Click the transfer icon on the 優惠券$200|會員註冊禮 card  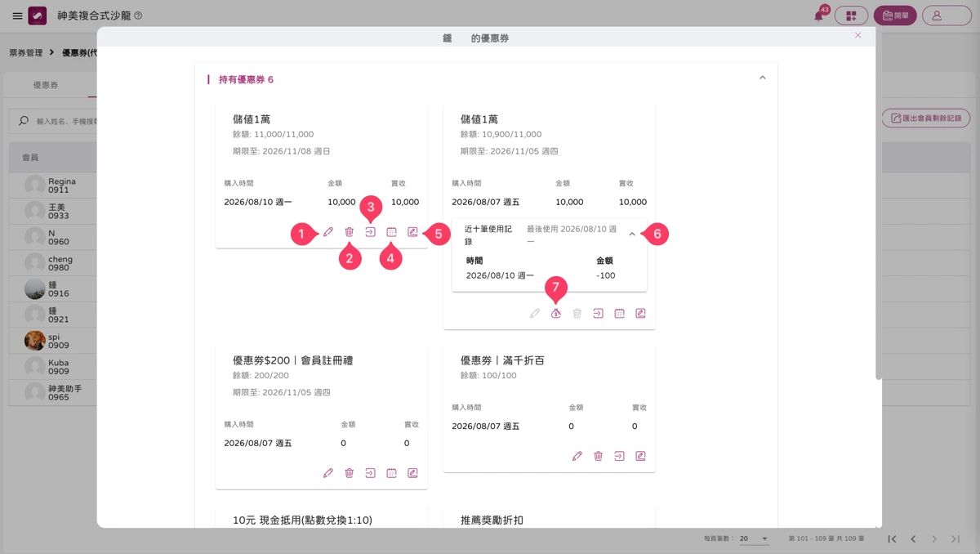[x=371, y=472]
